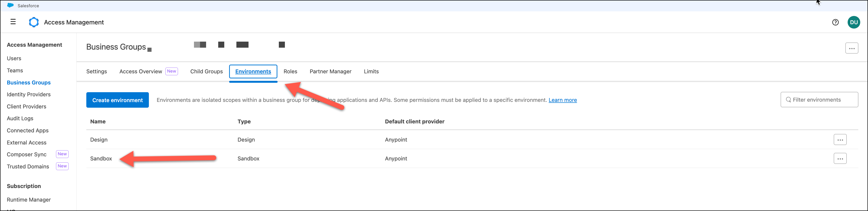
Task: Open the Child Groups tab
Action: [207, 71]
